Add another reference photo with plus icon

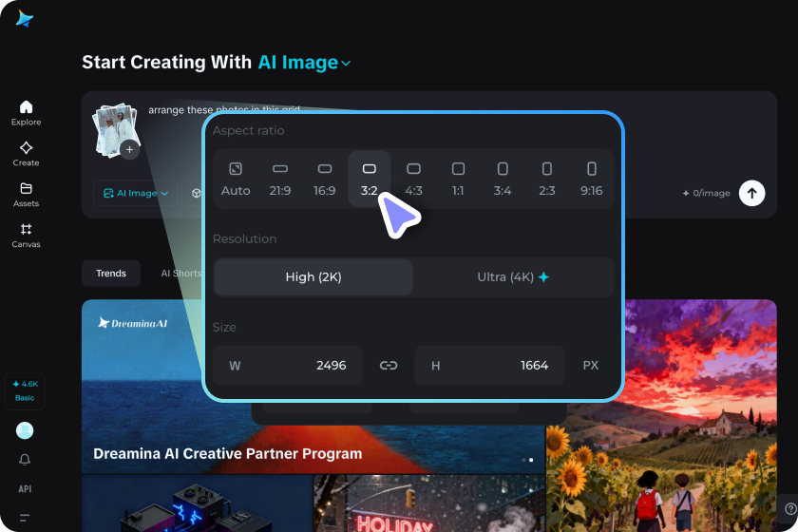pos(129,150)
